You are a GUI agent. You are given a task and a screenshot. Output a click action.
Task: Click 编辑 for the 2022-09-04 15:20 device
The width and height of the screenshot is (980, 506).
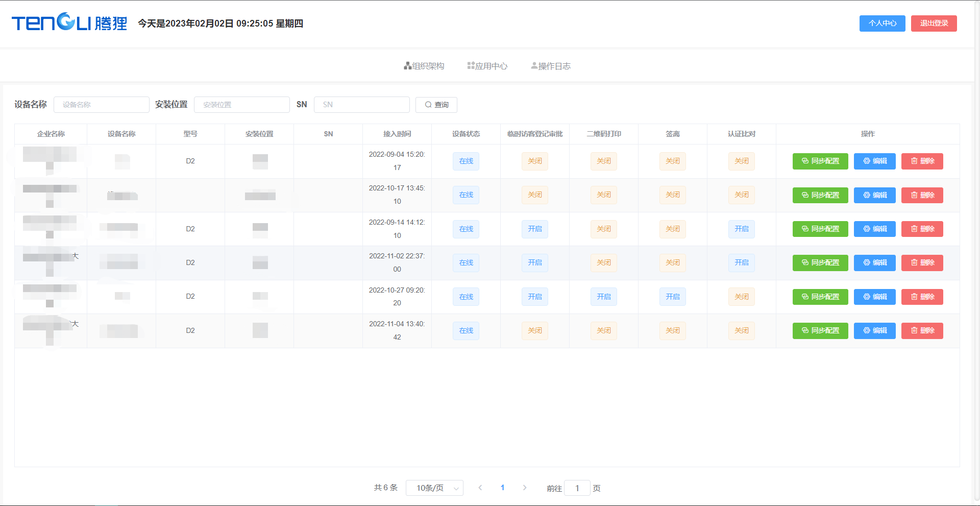tap(874, 161)
